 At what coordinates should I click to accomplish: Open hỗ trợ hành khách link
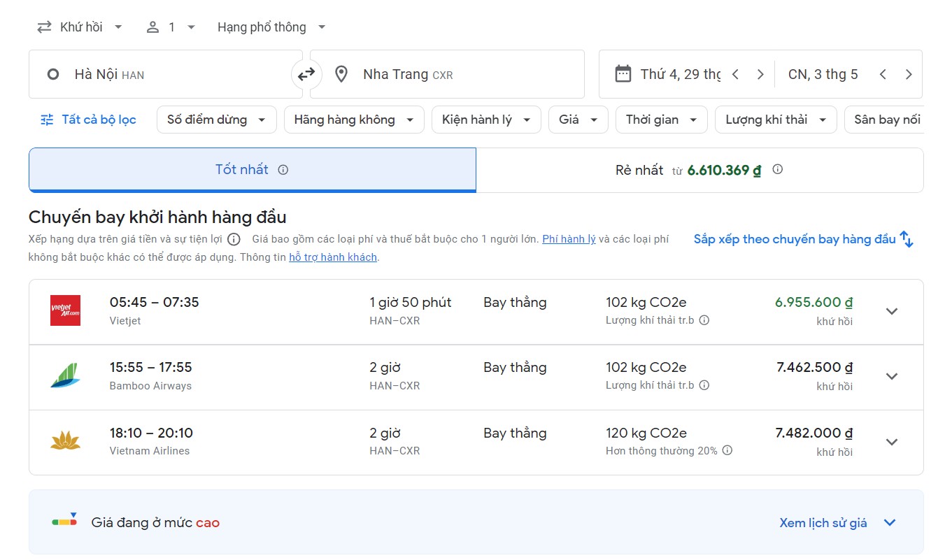pos(333,257)
